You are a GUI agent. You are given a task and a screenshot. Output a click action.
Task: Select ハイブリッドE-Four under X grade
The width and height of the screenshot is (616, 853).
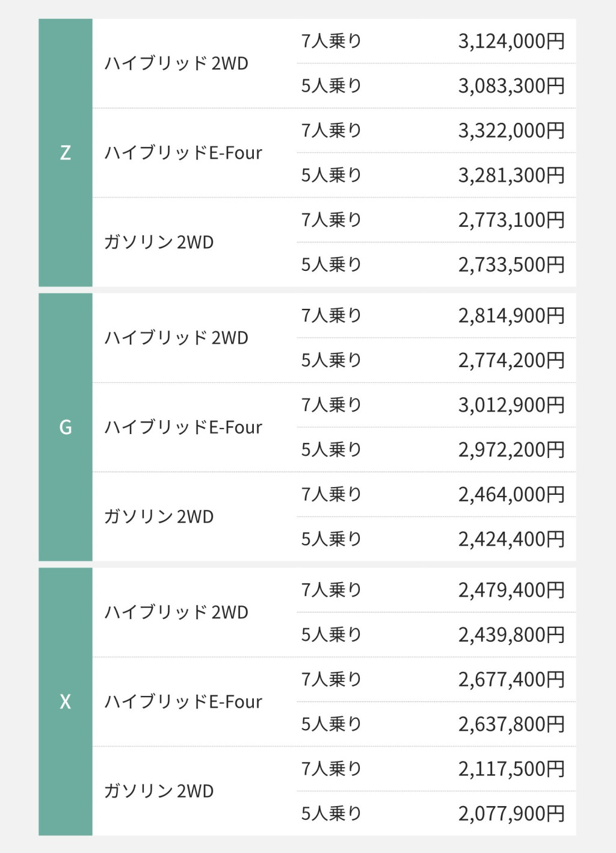coord(183,702)
